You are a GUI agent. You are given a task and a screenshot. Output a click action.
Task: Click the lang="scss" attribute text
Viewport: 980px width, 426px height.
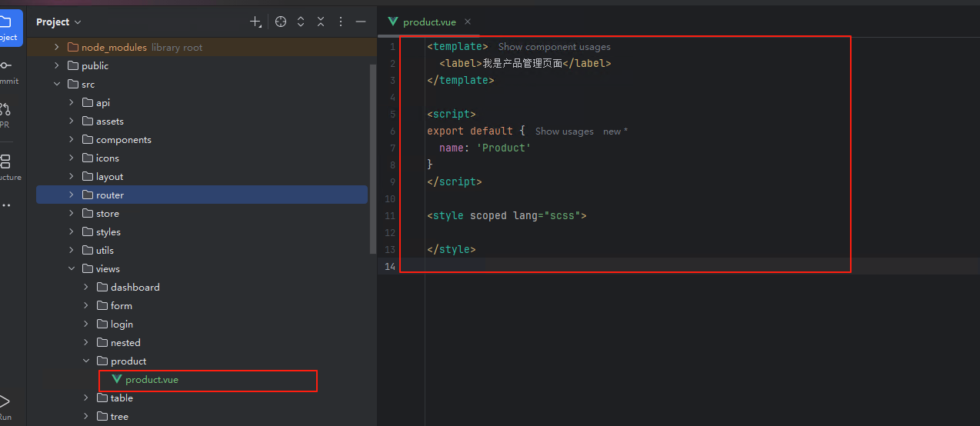(x=546, y=216)
